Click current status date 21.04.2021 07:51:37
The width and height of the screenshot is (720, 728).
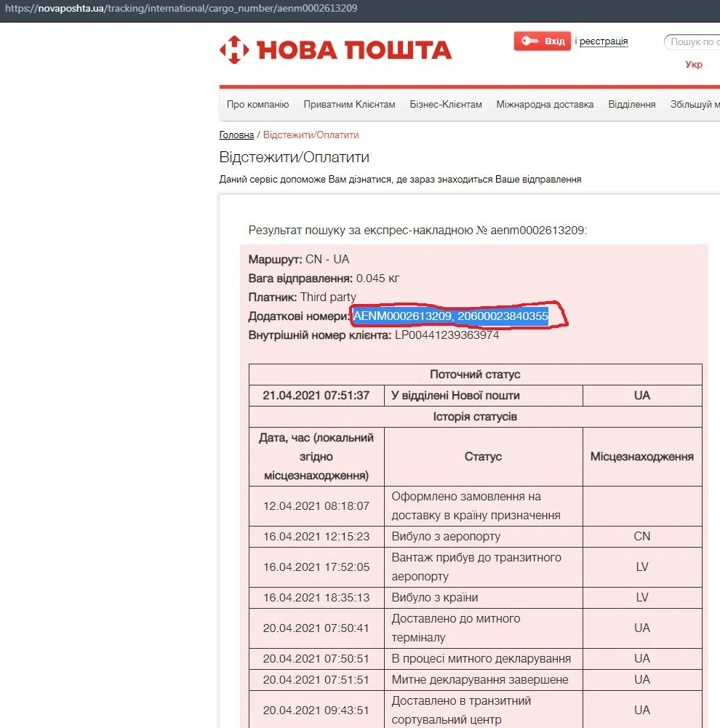[x=316, y=396]
